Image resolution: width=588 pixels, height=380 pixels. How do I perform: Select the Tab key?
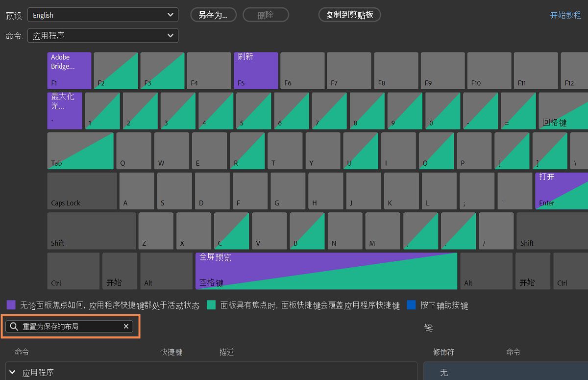pos(80,151)
